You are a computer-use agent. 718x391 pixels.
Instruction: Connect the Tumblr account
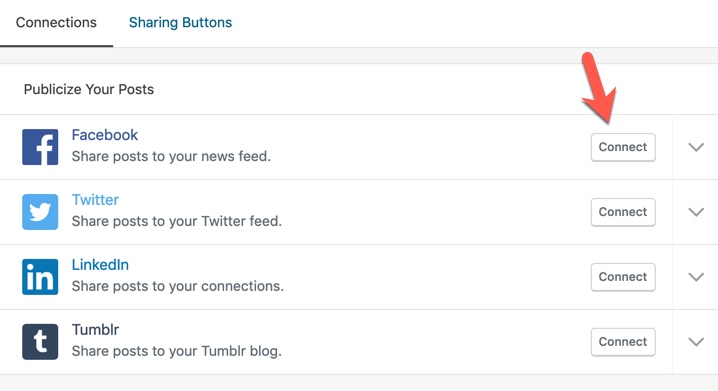click(x=623, y=342)
